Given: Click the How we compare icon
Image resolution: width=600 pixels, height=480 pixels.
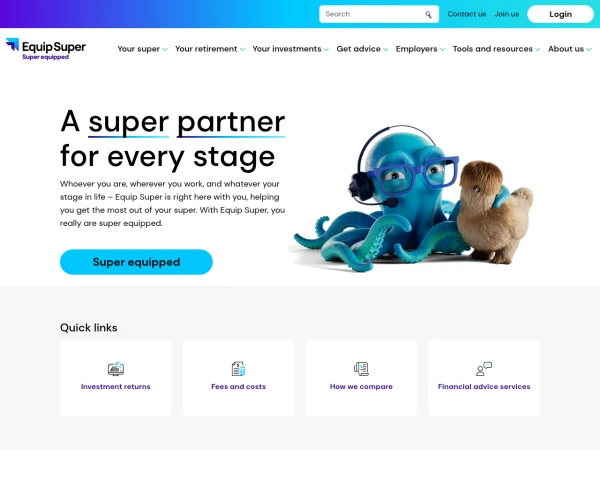Looking at the screenshot, I should pos(361,369).
